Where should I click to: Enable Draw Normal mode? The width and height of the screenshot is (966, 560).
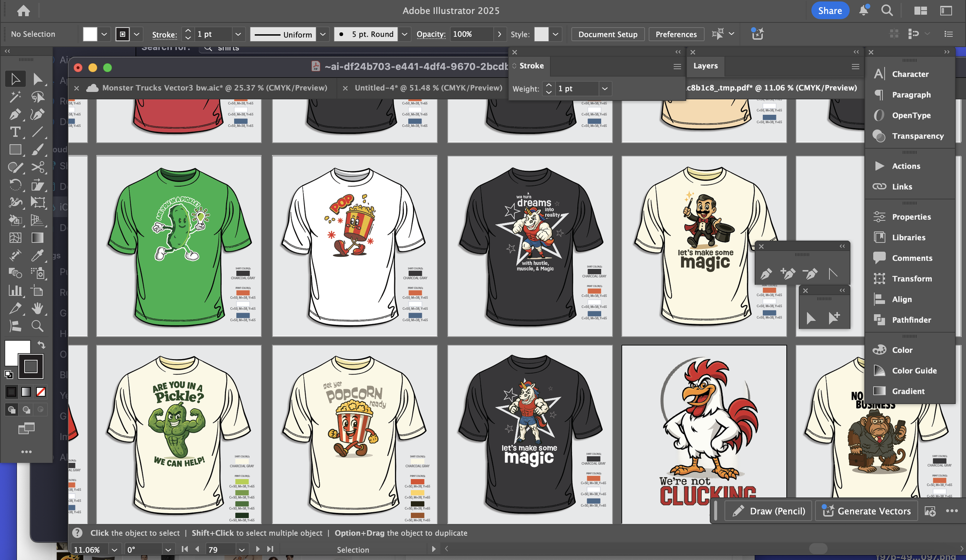coord(12,409)
